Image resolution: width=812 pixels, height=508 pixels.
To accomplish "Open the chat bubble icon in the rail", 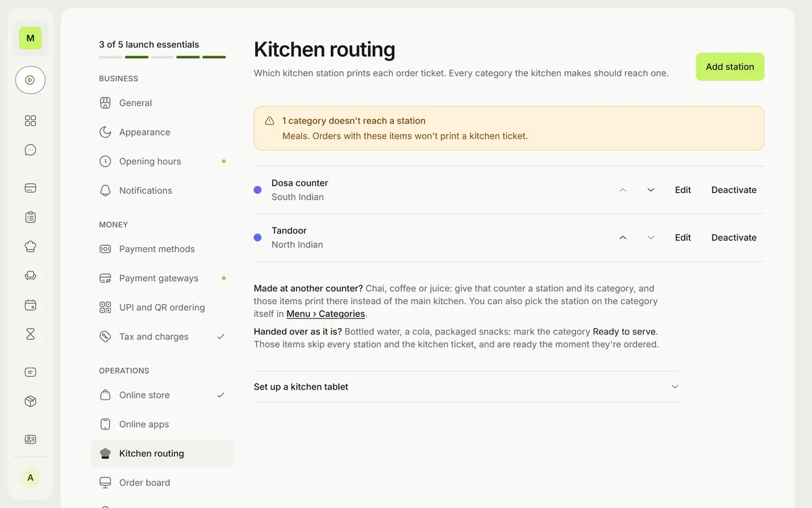I will [x=30, y=150].
